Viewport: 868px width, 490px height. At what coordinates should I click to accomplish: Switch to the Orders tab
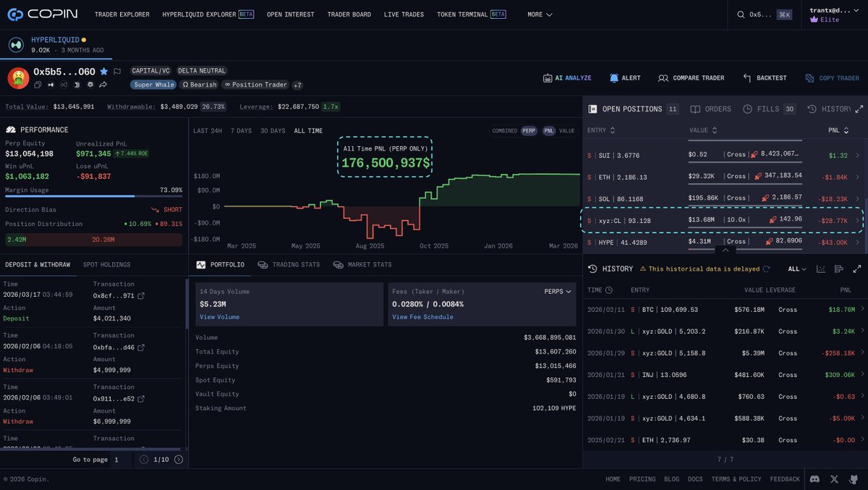(711, 109)
